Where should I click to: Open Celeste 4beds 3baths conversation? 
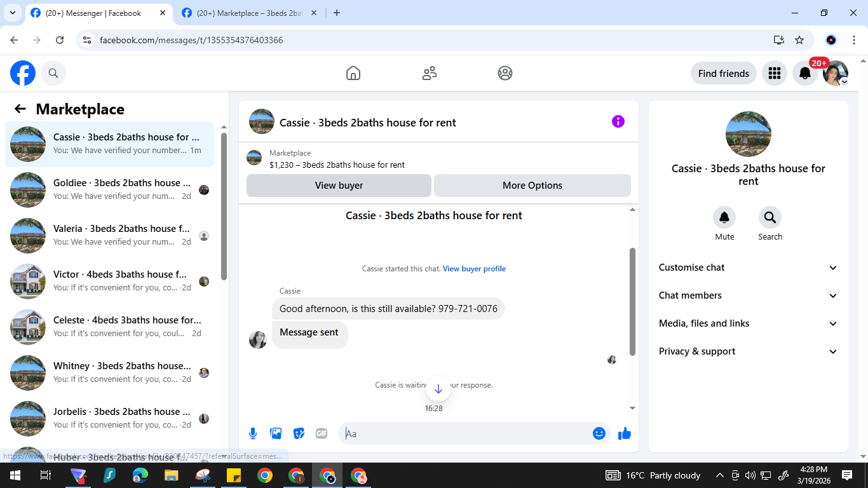point(109,327)
